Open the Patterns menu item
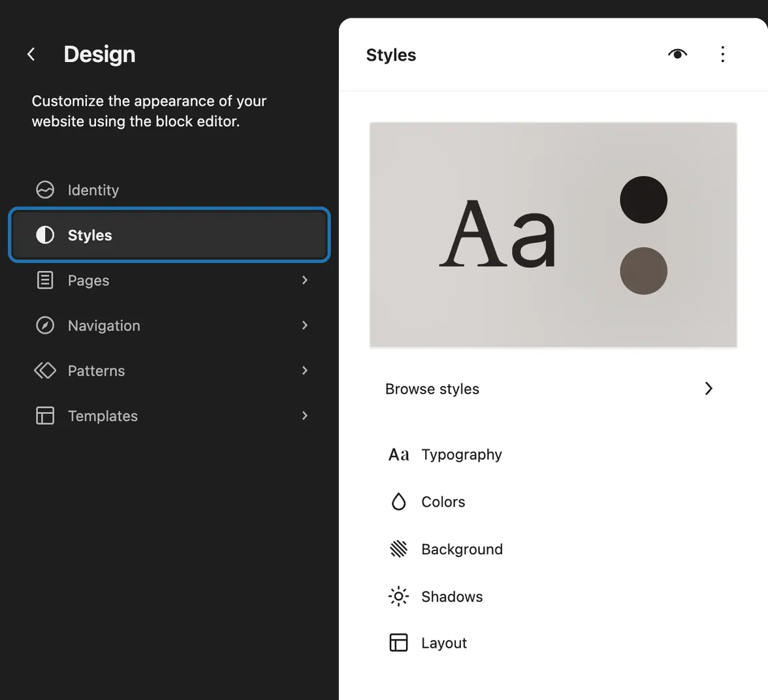Viewport: 768px width, 700px height. point(170,370)
